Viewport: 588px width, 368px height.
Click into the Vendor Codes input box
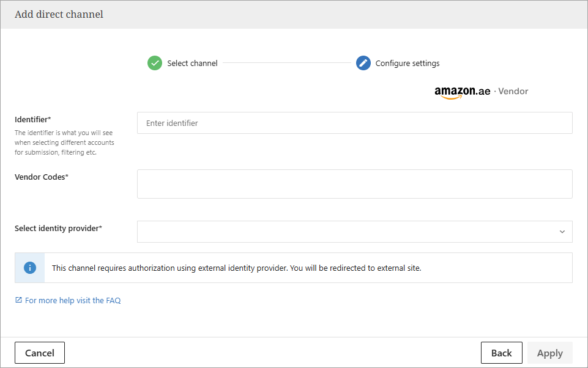point(354,184)
